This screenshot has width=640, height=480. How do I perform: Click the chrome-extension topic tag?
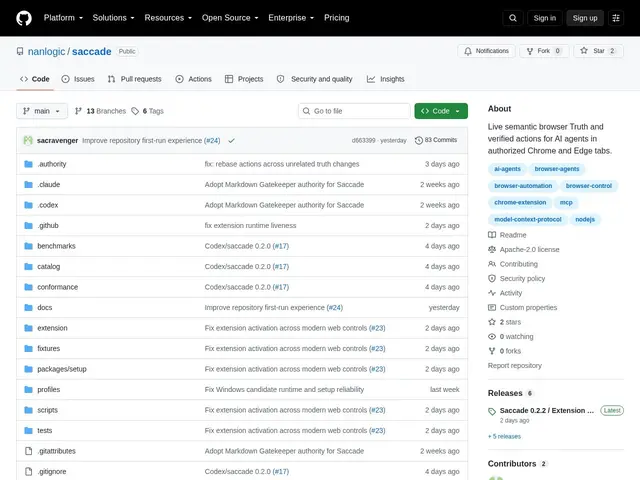tap(520, 202)
